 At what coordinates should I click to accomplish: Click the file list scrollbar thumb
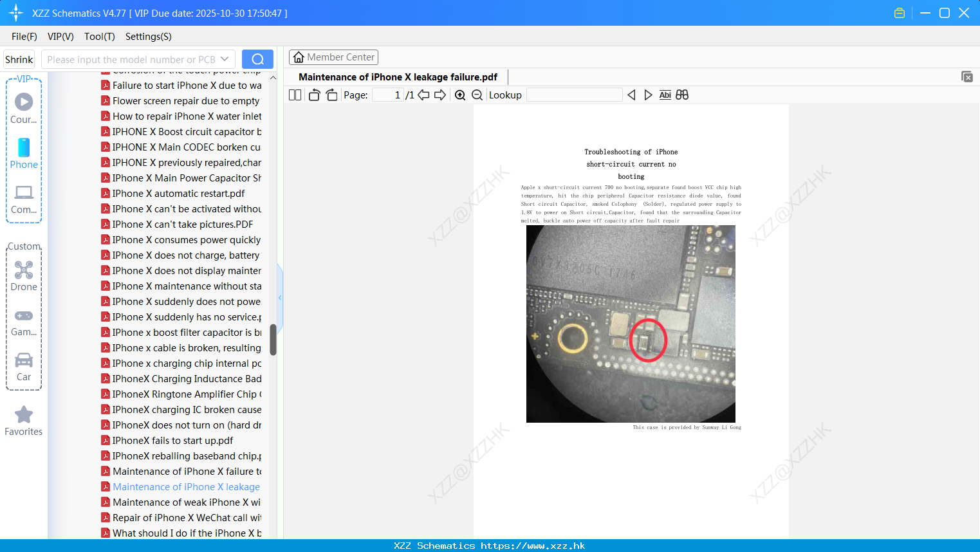point(273,339)
